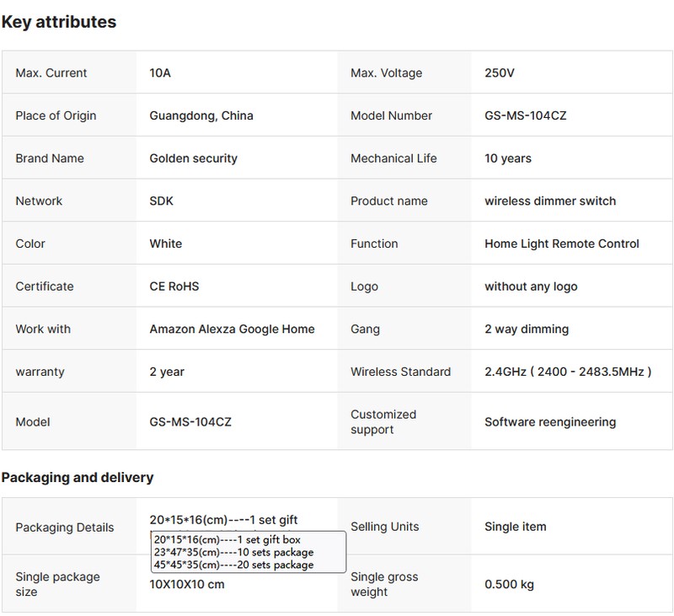The width and height of the screenshot is (674, 616).
Task: Click the "Software reengineering" customized support value
Action: pos(550,421)
